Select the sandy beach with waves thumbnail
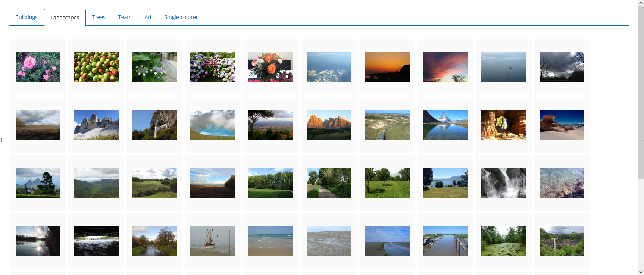Image resolution: width=644 pixels, height=275 pixels. click(x=271, y=241)
